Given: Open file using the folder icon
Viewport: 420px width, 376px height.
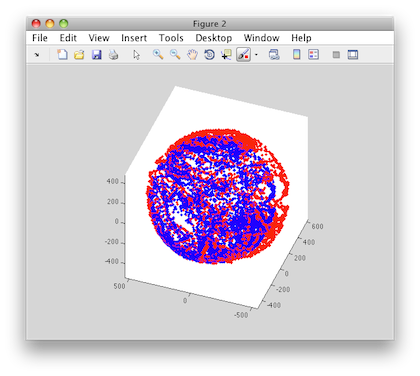Looking at the screenshot, I should [79, 55].
